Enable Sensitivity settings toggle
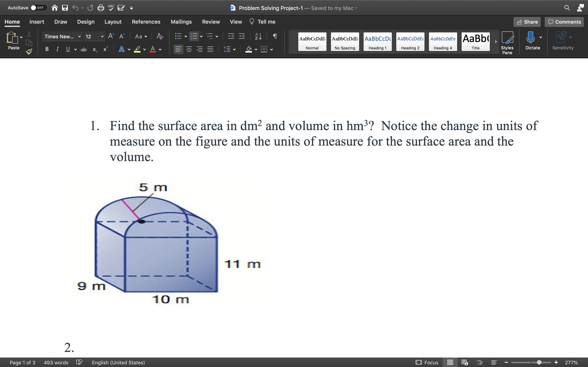Screen dimensions: 588x367 (x=563, y=41)
